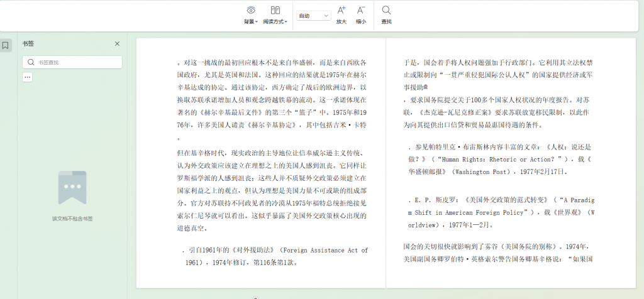Click the text 华盛顿邮报 (Washington Post)
Screen dimensions: 644x299
click(459, 172)
